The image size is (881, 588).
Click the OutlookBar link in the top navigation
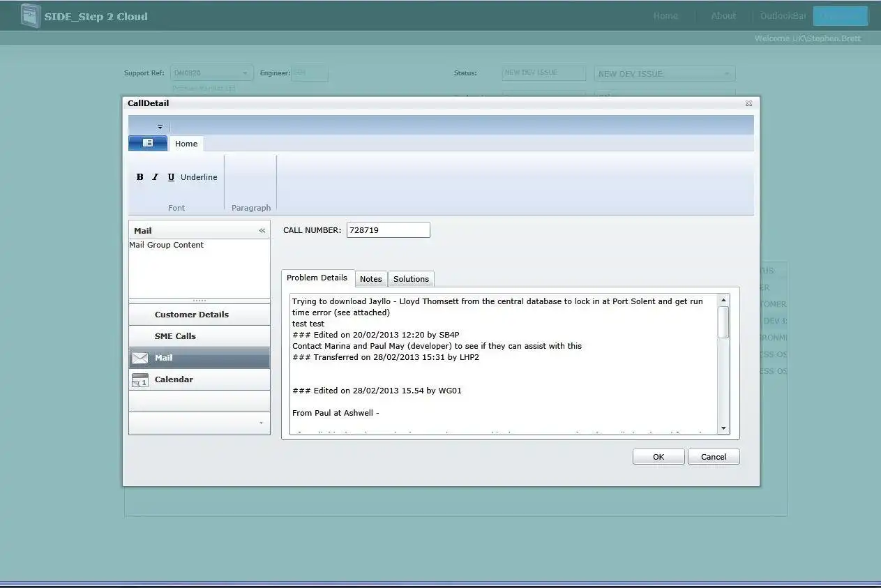(783, 16)
